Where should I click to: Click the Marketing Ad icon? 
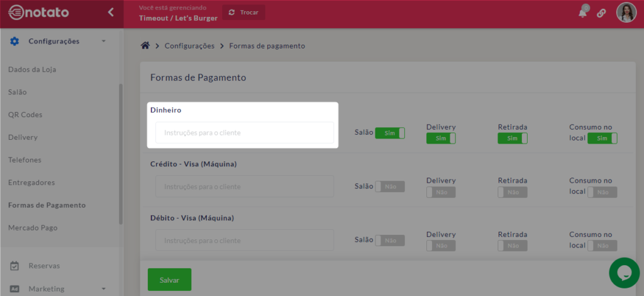pos(14,288)
